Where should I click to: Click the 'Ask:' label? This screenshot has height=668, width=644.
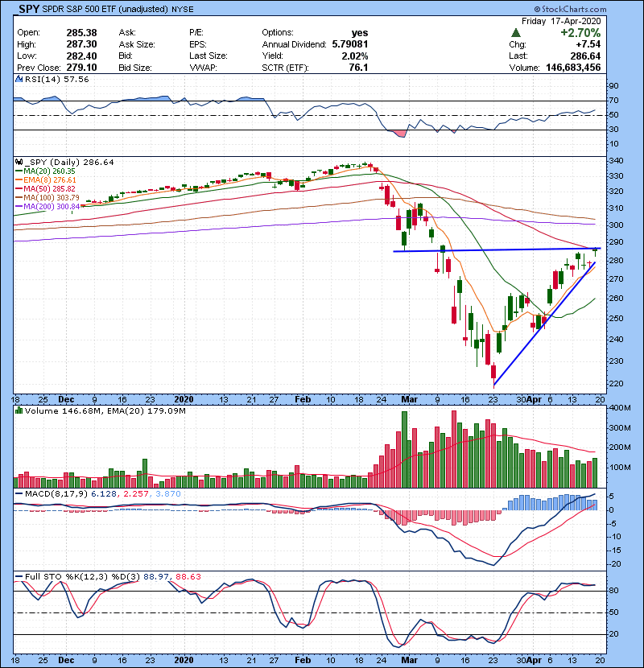coord(127,33)
